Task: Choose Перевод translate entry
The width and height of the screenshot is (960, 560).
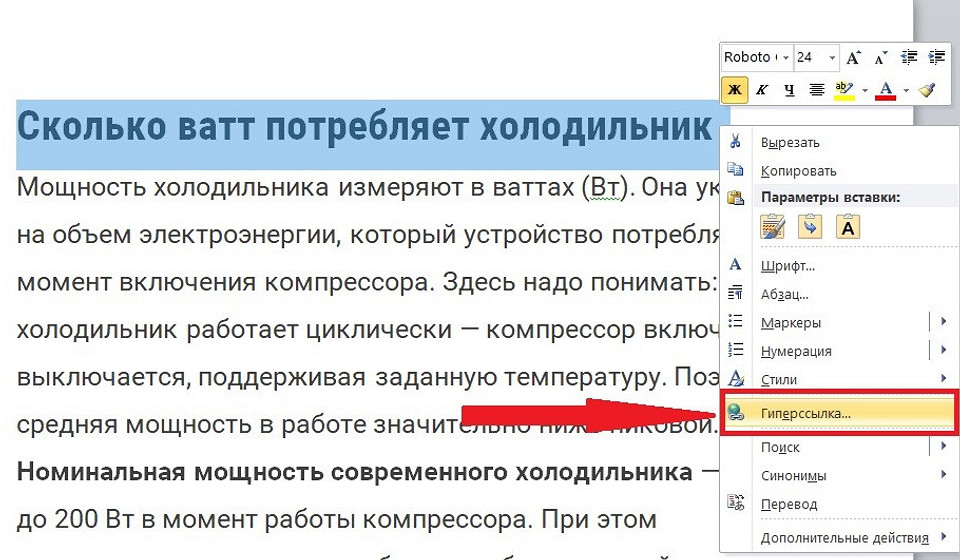Action: click(x=789, y=505)
